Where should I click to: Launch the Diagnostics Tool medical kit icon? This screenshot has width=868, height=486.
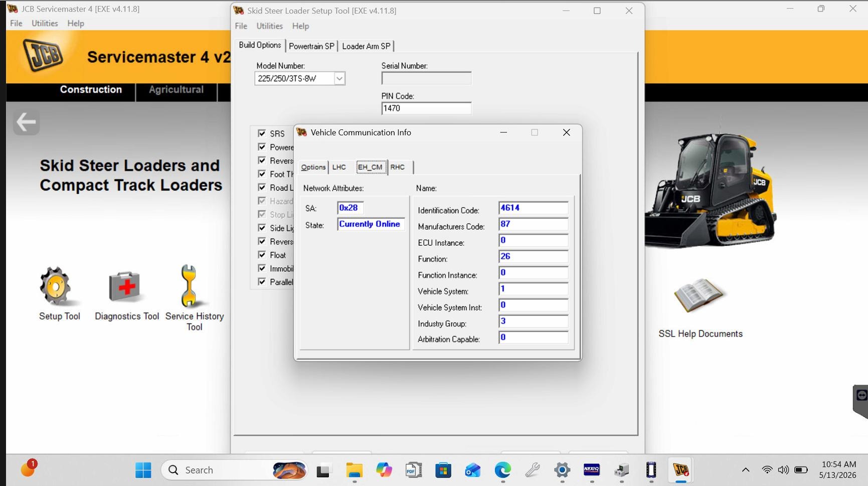tap(124, 286)
